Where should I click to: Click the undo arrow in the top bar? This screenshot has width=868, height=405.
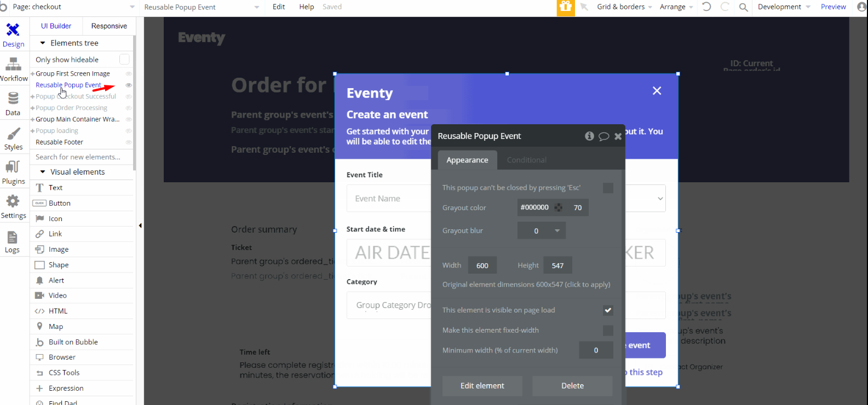click(x=706, y=7)
